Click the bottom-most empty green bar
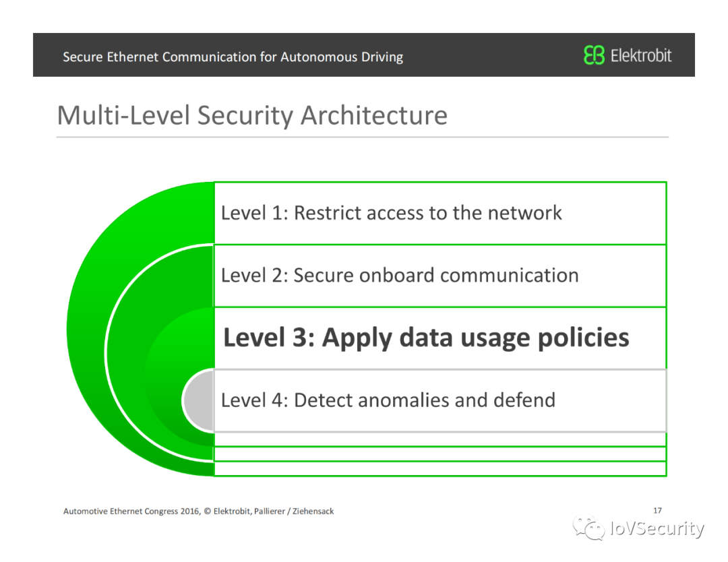The height and width of the screenshot is (562, 728). (x=439, y=468)
